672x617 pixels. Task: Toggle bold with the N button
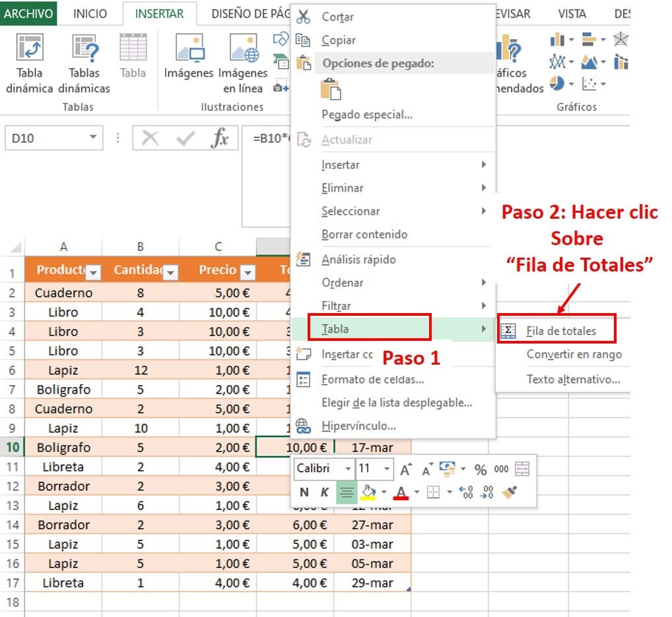click(x=304, y=491)
